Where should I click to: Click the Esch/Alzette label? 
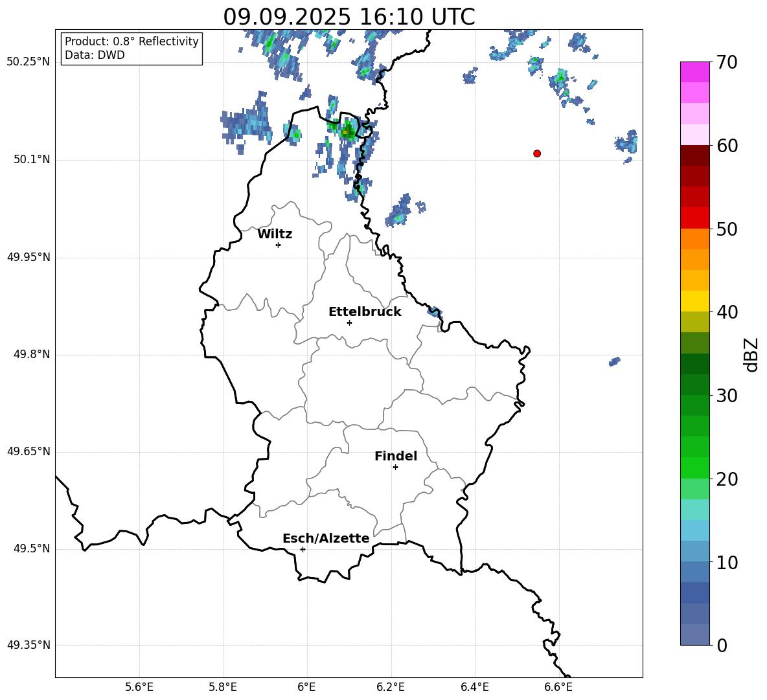click(326, 539)
